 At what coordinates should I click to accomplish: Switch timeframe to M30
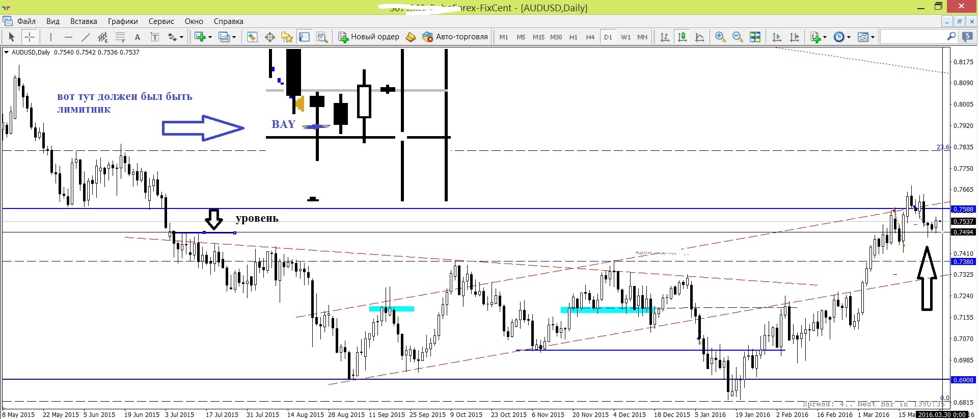[556, 37]
